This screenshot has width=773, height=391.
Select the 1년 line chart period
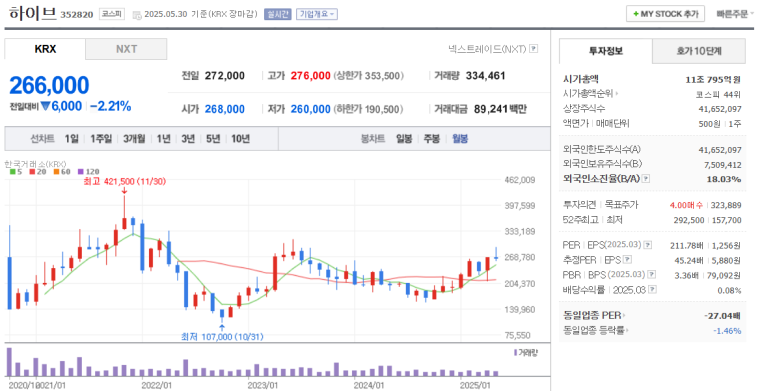point(164,139)
